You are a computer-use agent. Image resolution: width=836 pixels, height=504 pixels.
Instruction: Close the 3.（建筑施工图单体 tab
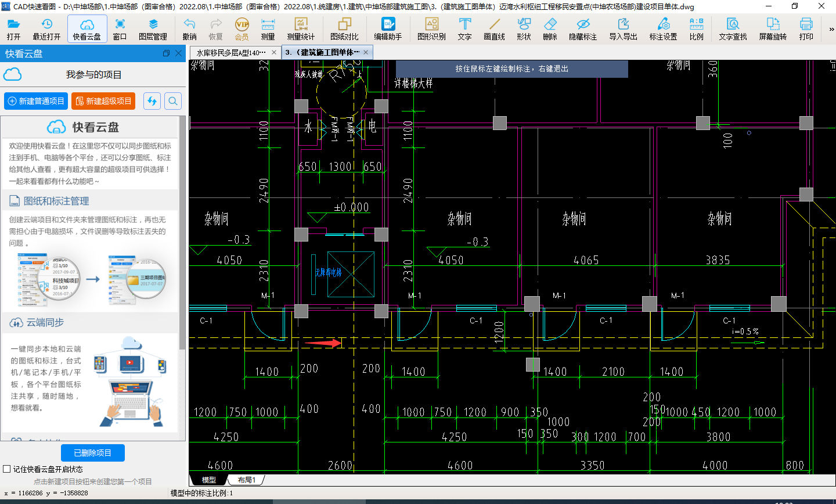[366, 52]
